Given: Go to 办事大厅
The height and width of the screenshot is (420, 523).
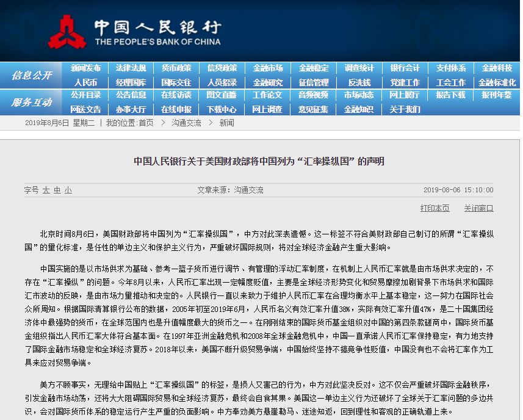Looking at the screenshot, I should point(131,109).
